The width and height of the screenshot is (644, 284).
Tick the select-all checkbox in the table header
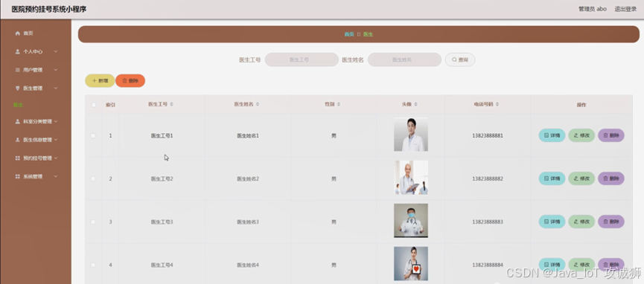[x=93, y=105]
